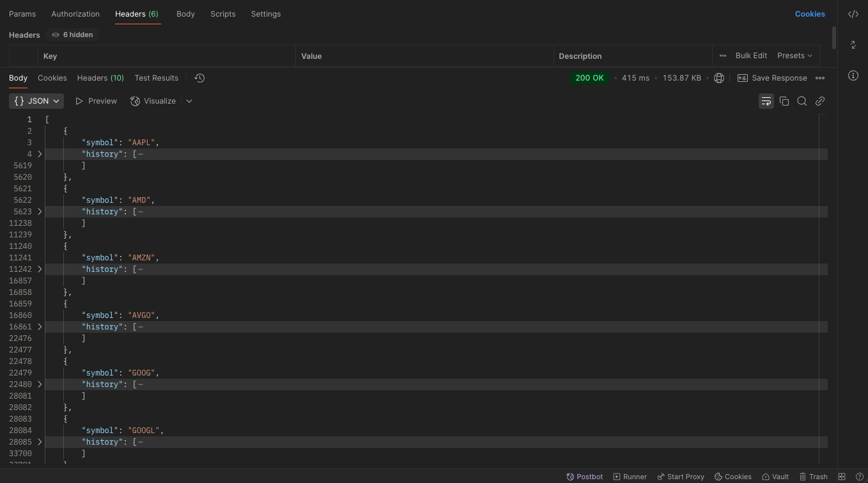Image resolution: width=868 pixels, height=483 pixels.
Task: Open the Presets dropdown
Action: pos(794,56)
